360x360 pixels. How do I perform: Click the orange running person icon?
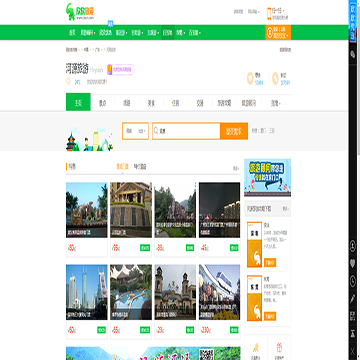[x=256, y=347]
